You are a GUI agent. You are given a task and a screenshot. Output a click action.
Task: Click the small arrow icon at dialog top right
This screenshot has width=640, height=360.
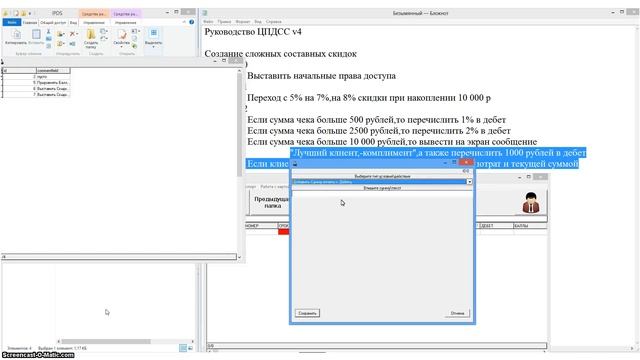(x=466, y=171)
